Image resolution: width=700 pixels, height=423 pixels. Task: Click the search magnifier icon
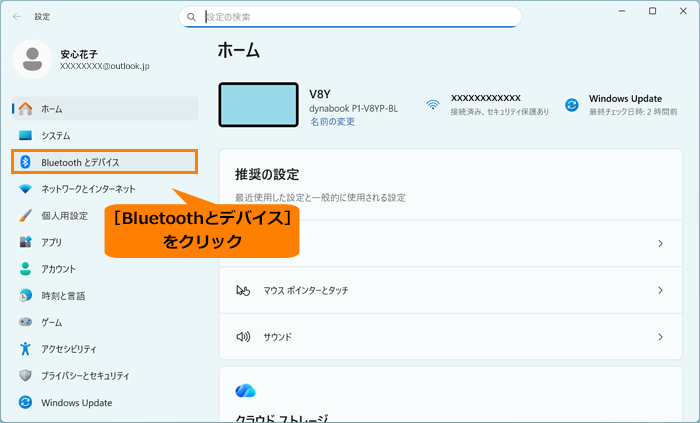click(191, 17)
